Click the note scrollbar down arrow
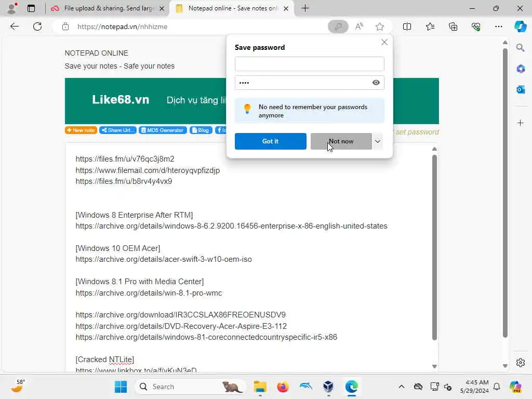The width and height of the screenshot is (532, 399). [434, 366]
